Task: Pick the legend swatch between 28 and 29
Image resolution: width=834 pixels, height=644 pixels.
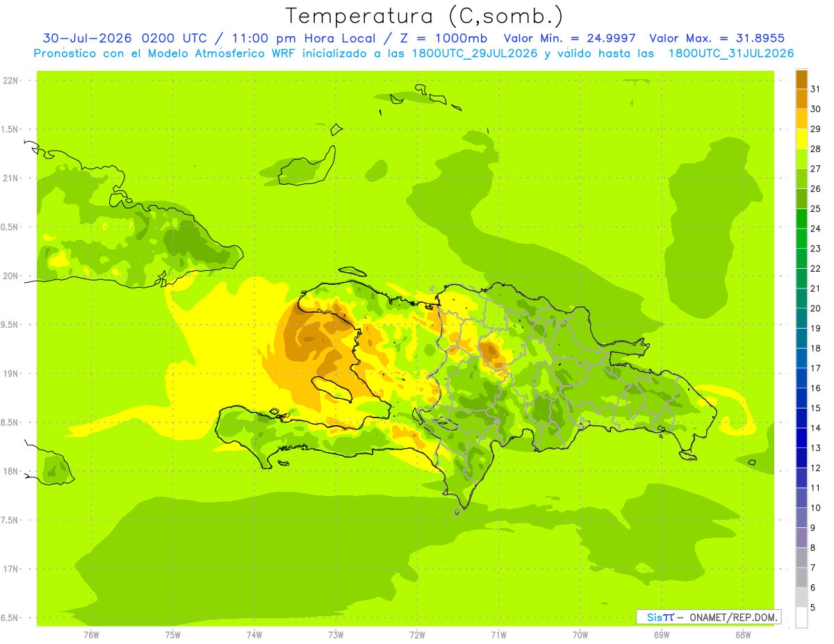Action: click(x=801, y=139)
